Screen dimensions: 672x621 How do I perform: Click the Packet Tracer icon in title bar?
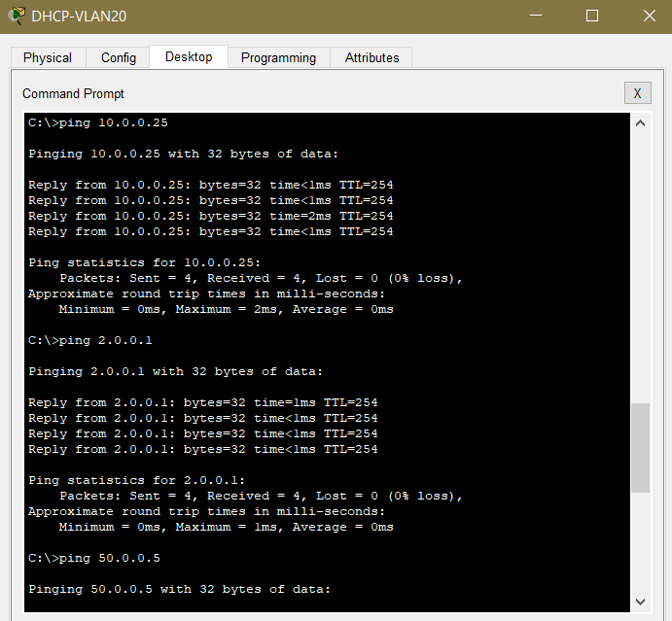click(16, 16)
